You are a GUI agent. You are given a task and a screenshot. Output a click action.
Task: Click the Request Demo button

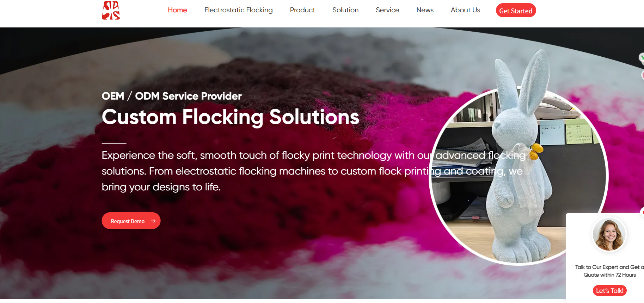[131, 221]
